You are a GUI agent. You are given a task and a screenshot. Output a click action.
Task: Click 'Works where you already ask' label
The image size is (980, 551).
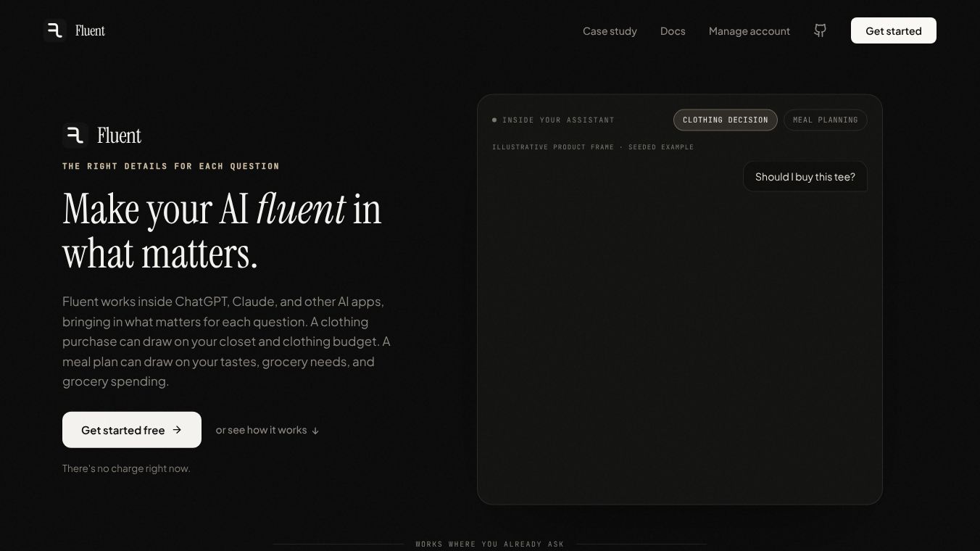[x=490, y=544]
